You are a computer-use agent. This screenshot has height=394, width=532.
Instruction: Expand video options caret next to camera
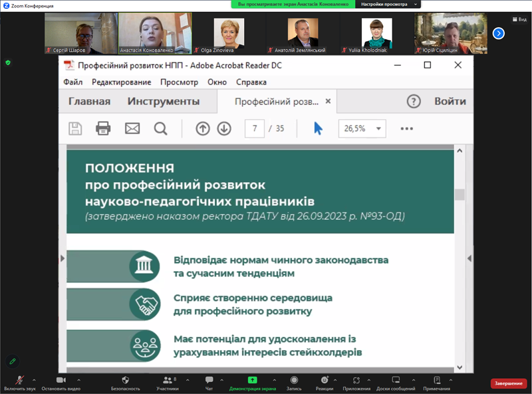pos(78,380)
